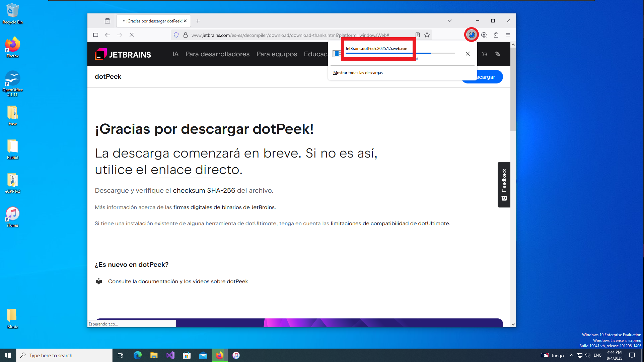This screenshot has height=362, width=644.
Task: Open the IA navigation menu
Action: point(175,54)
